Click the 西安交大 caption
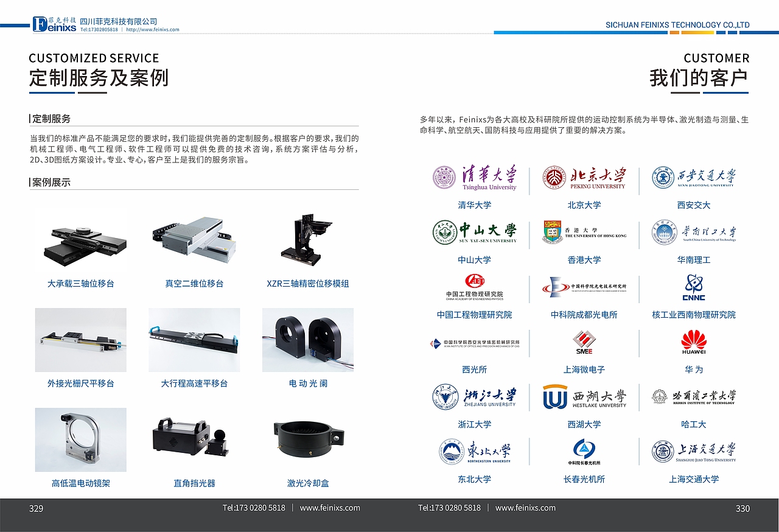This screenshot has height=532, width=779. coord(694,205)
